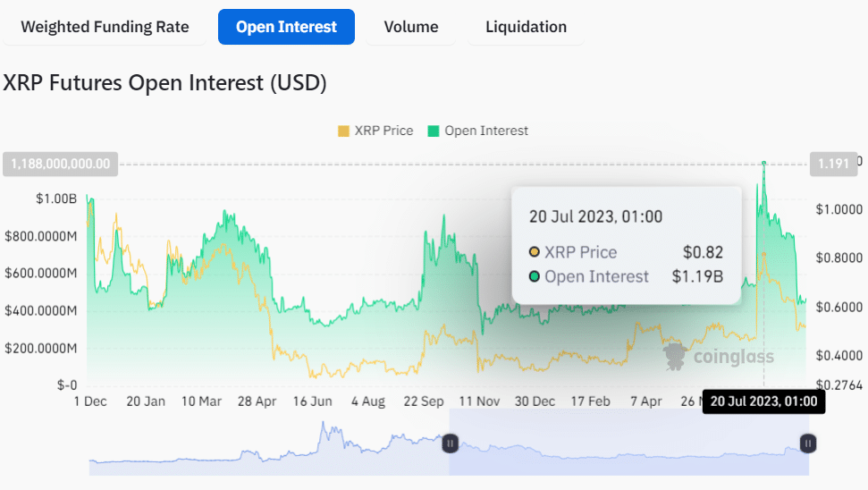
Task: Grab the right range slider handle
Action: point(808,444)
